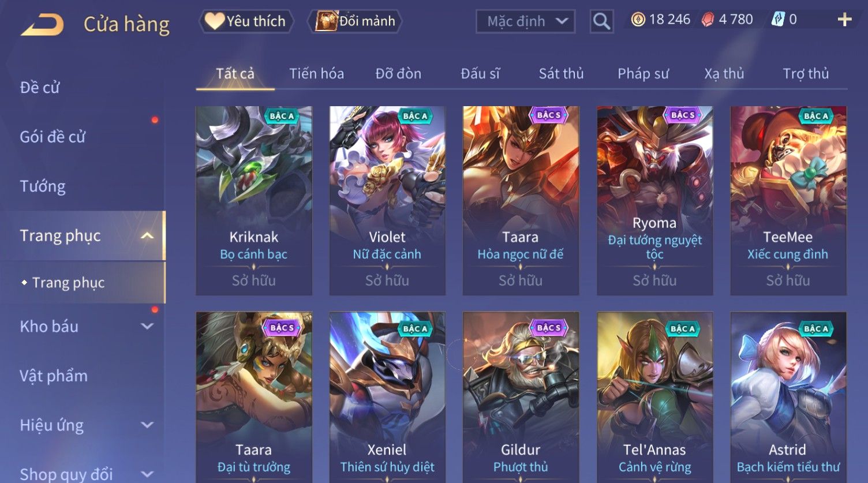This screenshot has height=483, width=868.
Task: Select the Tiến hóa tab
Action: pos(316,74)
